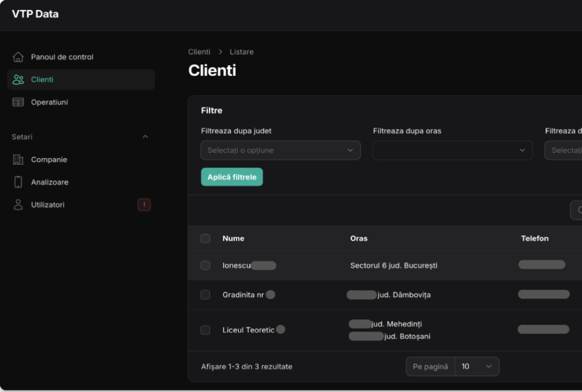Select the checkbox for the Ionescu row
The height and width of the screenshot is (392, 582).
pos(205,265)
